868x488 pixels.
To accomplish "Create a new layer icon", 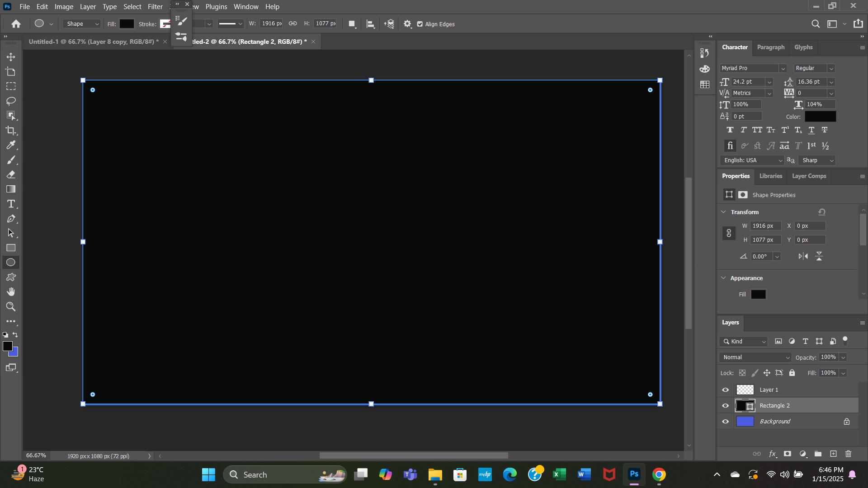I will (x=833, y=454).
